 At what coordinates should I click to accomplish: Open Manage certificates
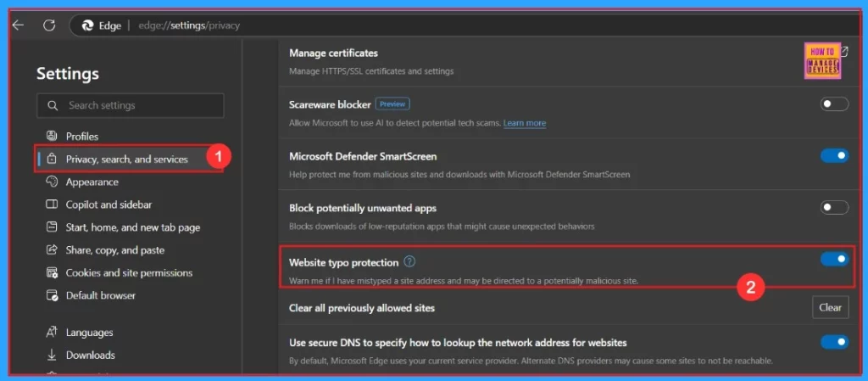[333, 53]
